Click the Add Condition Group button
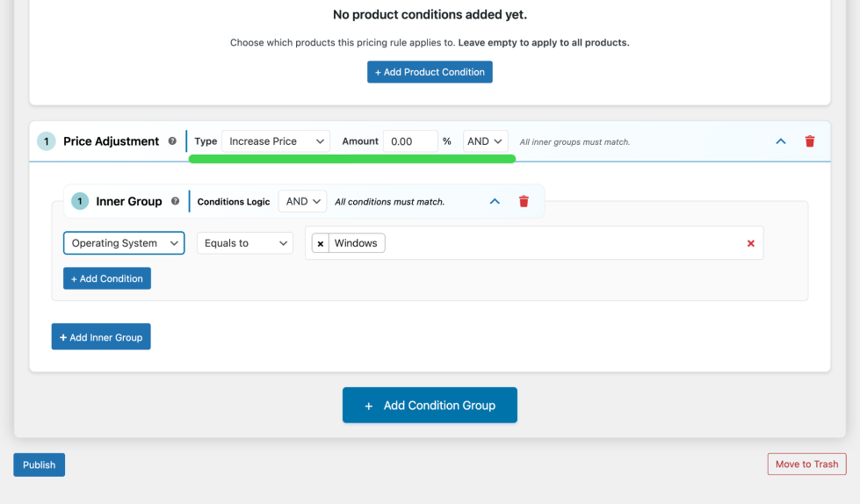860x504 pixels. (x=430, y=406)
